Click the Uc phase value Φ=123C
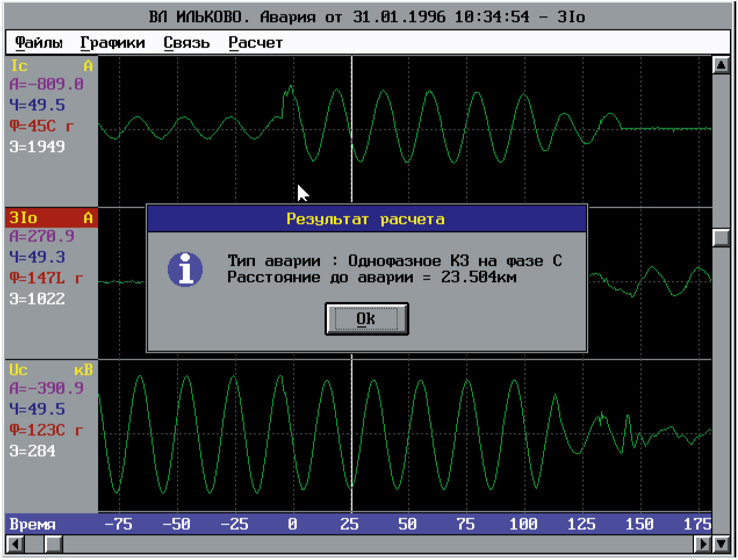 46,430
